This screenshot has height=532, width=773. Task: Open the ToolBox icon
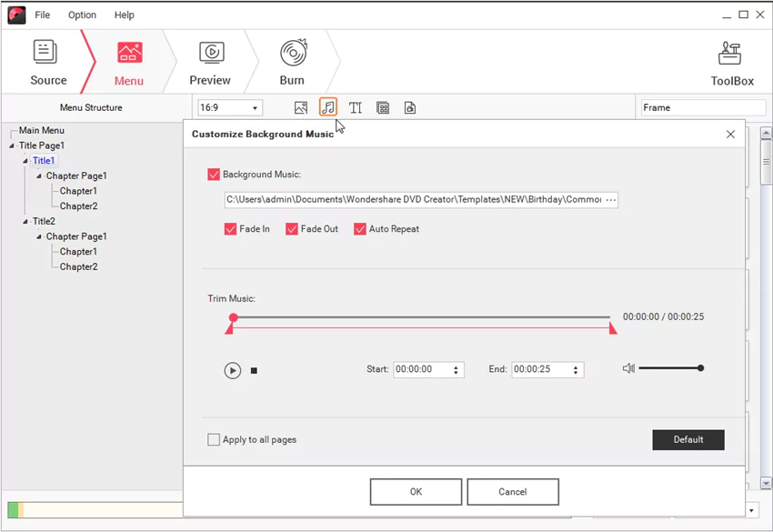[730, 53]
